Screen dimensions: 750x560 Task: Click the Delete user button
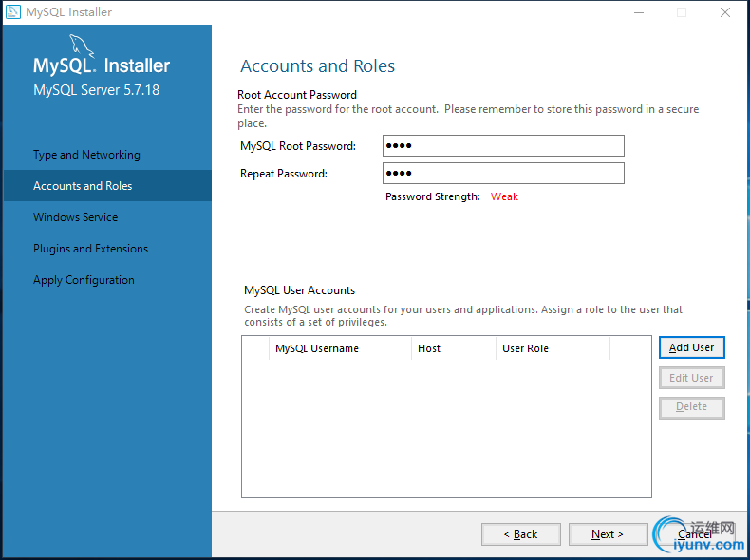(x=691, y=407)
